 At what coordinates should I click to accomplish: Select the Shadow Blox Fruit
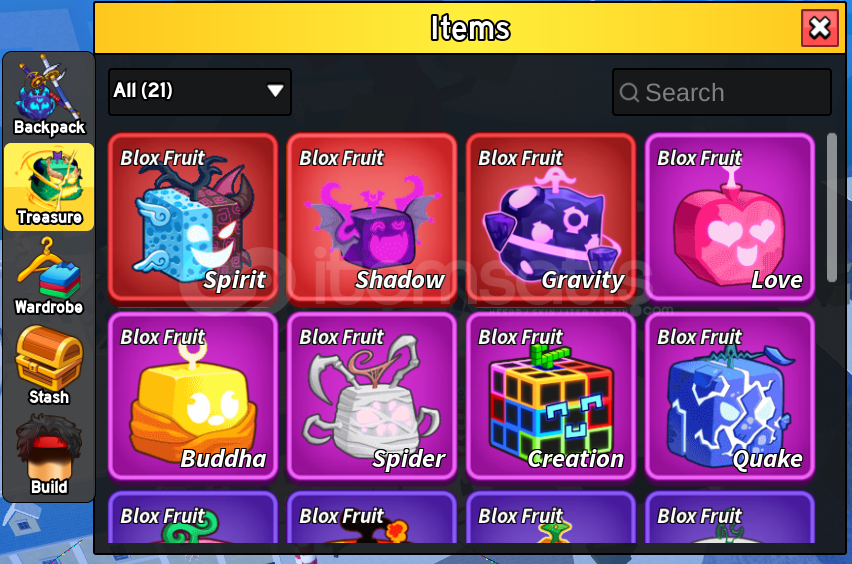point(372,217)
